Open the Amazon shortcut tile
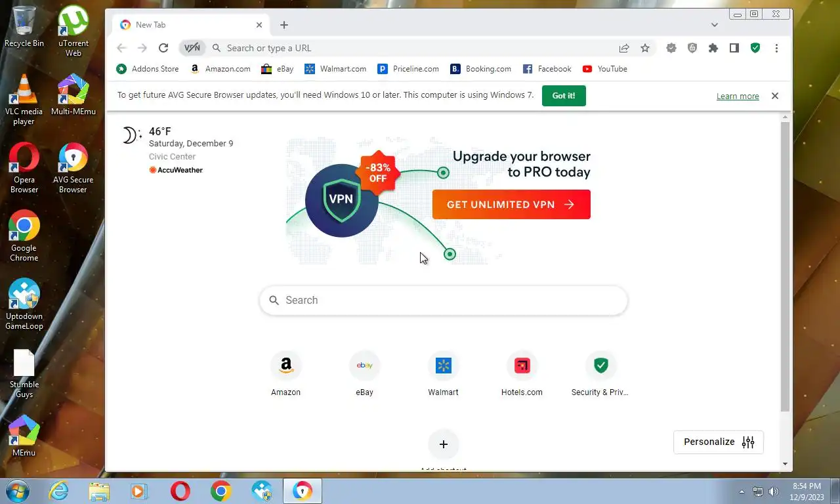This screenshot has width=840, height=504. [286, 374]
